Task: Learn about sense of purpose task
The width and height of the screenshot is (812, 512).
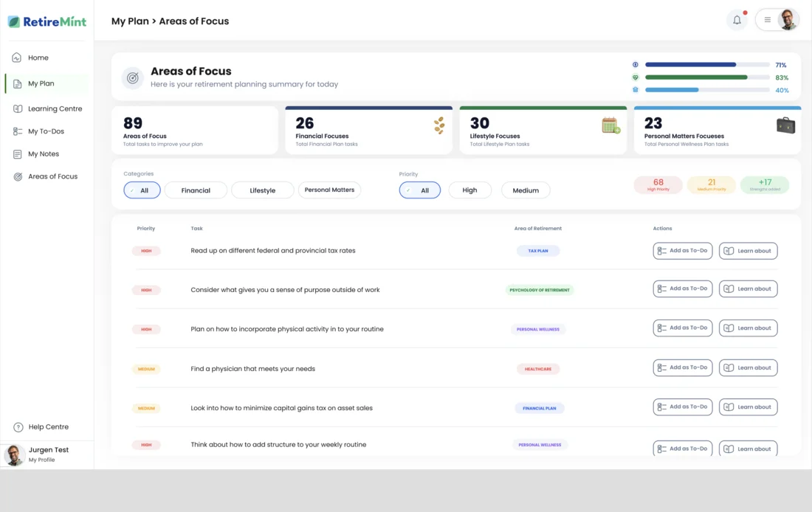Action: 749,289
